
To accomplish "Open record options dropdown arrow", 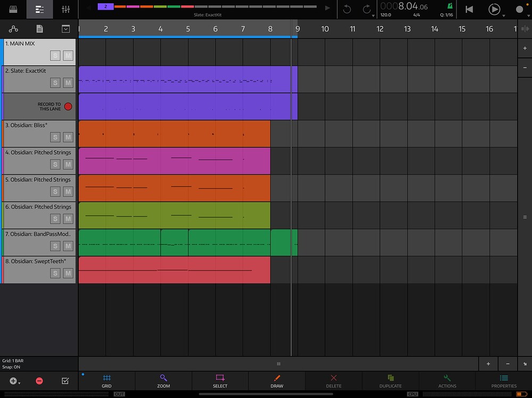I will pos(529,15).
